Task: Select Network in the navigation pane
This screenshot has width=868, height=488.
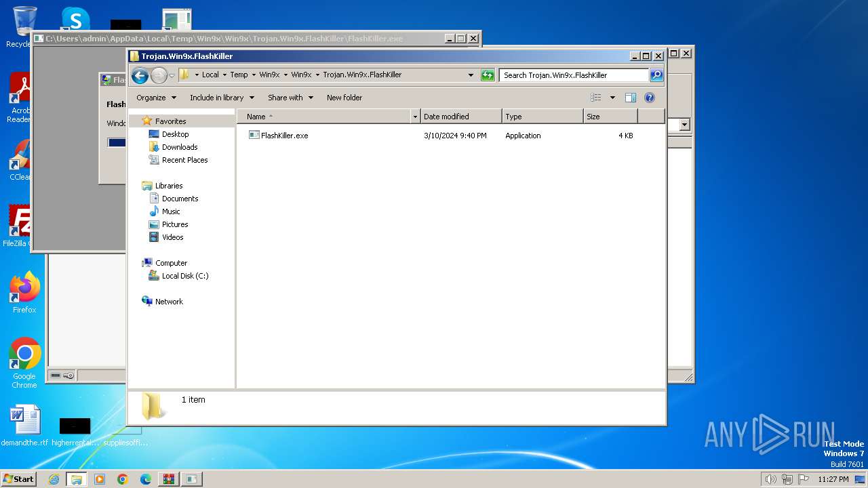Action: pos(169,302)
